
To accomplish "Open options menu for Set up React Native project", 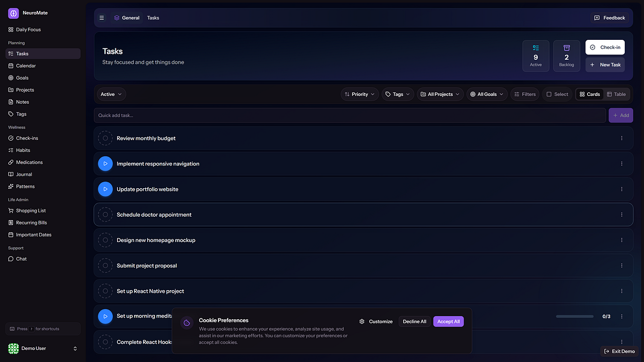I will [x=622, y=291].
